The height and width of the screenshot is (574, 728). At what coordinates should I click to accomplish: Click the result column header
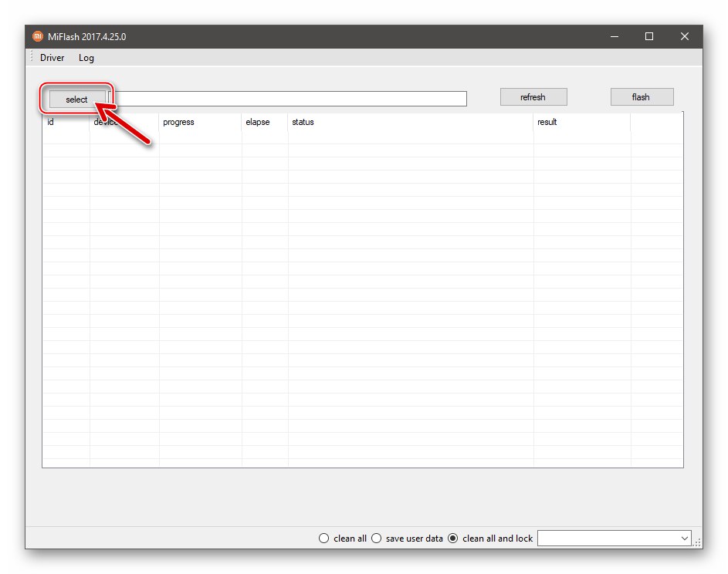[x=582, y=122]
